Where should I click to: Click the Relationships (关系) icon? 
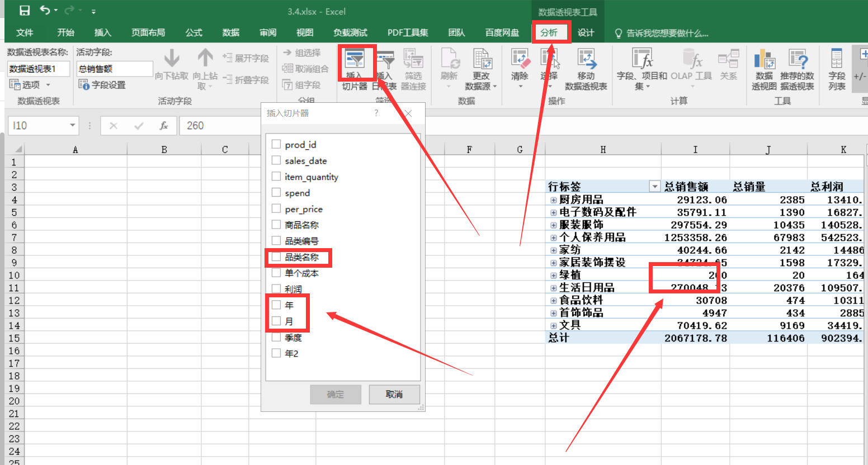coord(728,59)
